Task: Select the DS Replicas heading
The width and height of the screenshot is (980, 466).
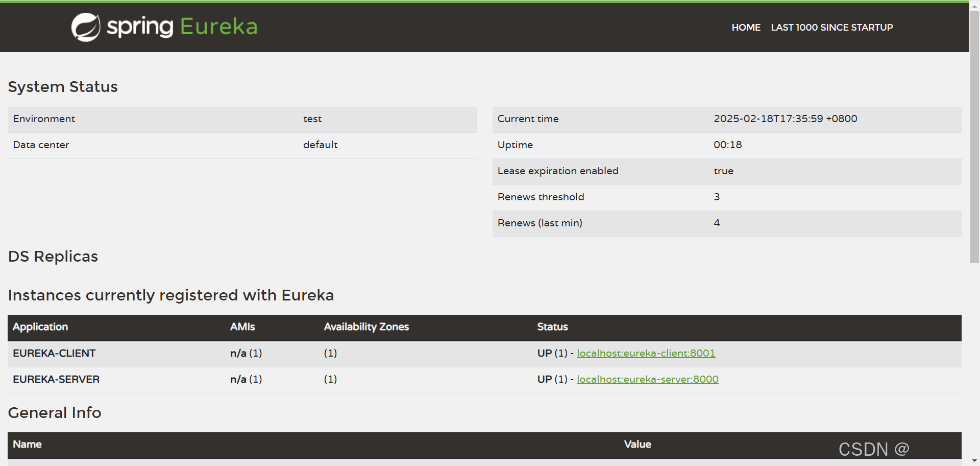Action: coord(53,257)
